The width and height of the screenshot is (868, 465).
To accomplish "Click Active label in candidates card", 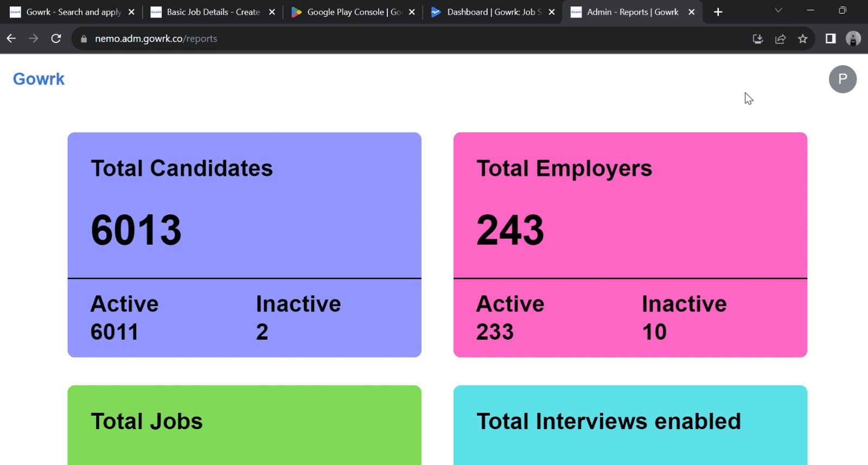I will [125, 304].
